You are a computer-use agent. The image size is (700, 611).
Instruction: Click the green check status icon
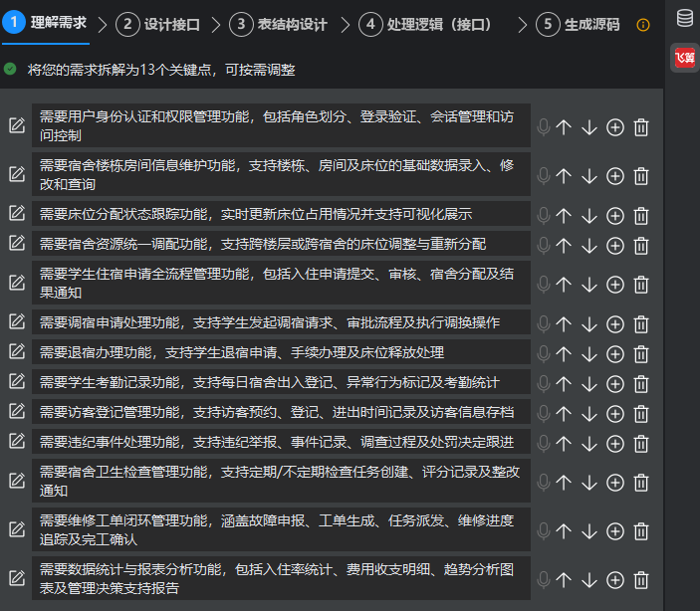[10, 70]
